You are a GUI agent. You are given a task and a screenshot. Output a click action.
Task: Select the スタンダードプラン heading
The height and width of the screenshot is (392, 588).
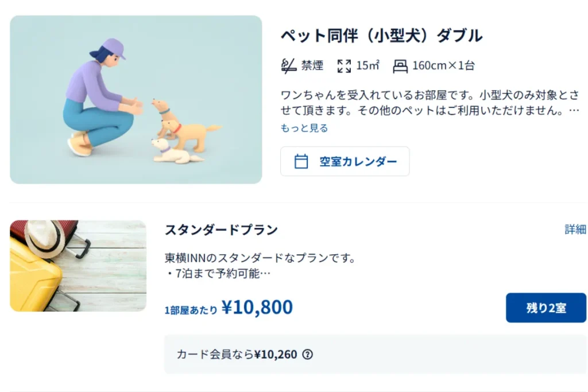tap(221, 230)
